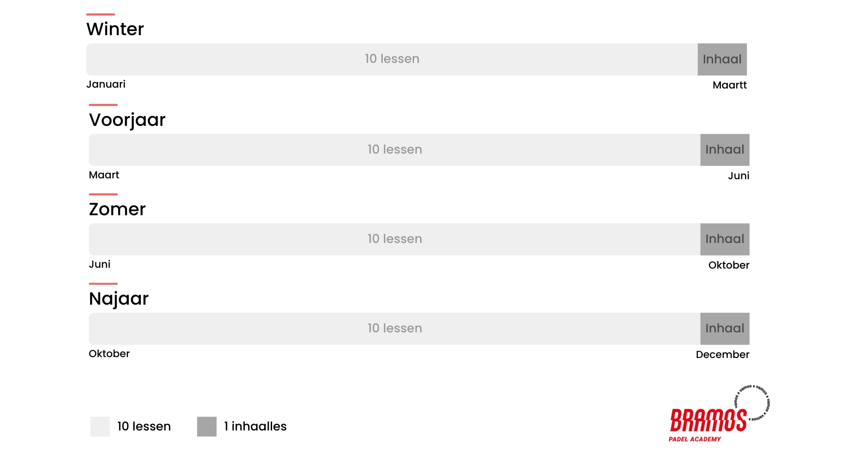Click the Inhaal block in Winter row
Viewport: 868px width, 463px height.
tap(722, 59)
